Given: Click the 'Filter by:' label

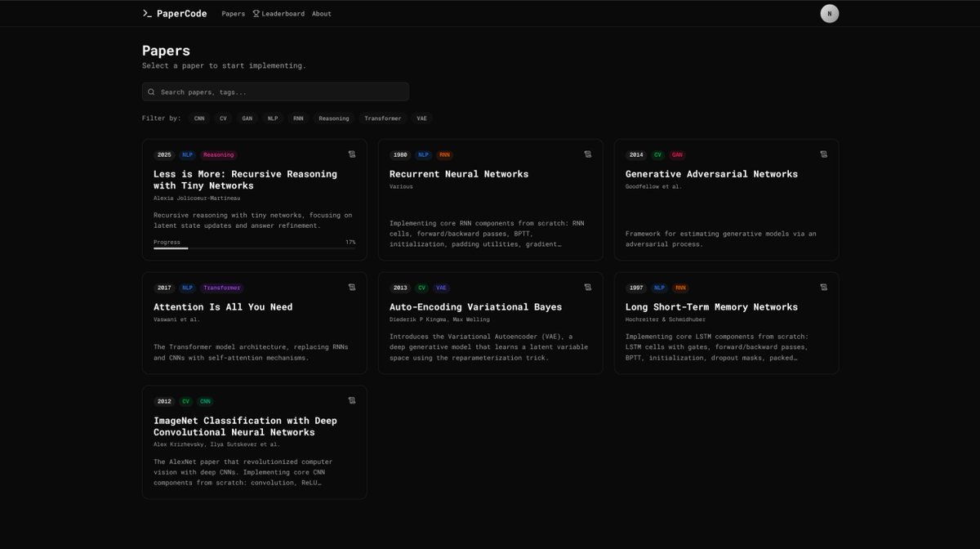Looking at the screenshot, I should coord(162,118).
